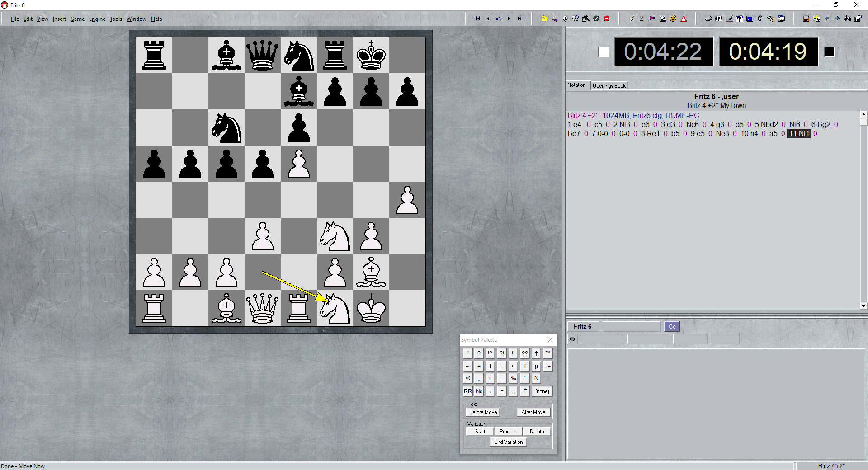Click the notation scrollbar down arrow
Screen dimensions: 868x470
(x=863, y=306)
